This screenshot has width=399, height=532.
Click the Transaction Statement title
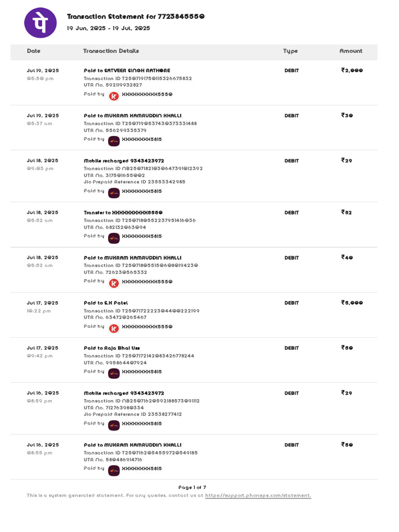coord(136,17)
